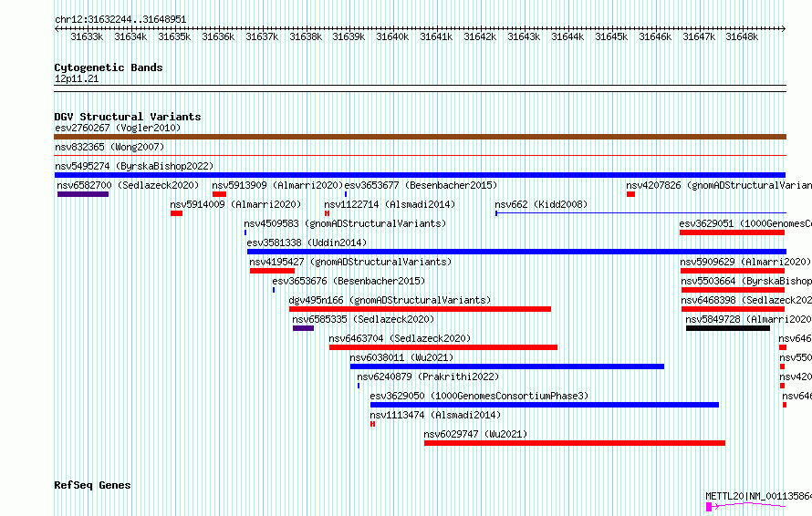812x516 pixels.
Task: Click the red nsv1113474 variant marker
Action: (372, 424)
